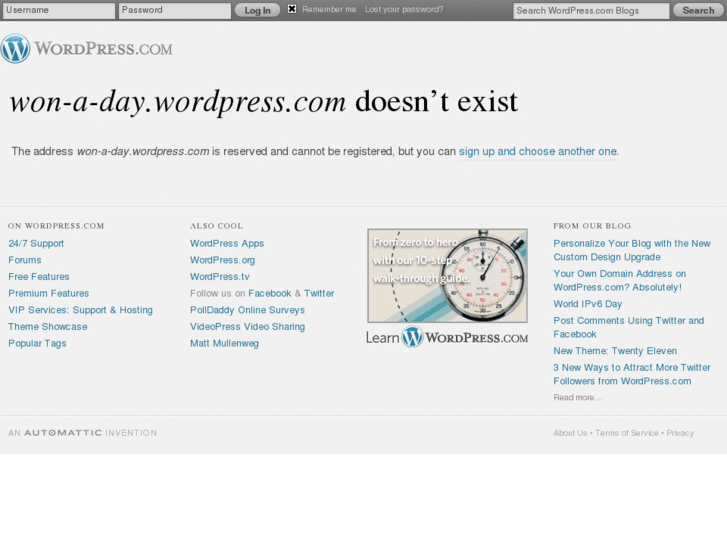Read Post Comments Using Twitter and Facebook
This screenshot has width=727, height=545.
click(x=629, y=327)
